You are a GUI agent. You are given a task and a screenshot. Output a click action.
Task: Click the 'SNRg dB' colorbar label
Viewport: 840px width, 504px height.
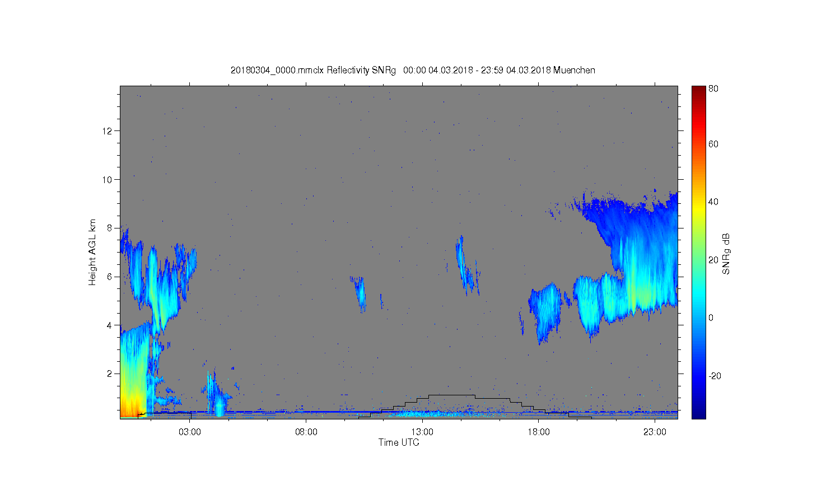pos(726,254)
